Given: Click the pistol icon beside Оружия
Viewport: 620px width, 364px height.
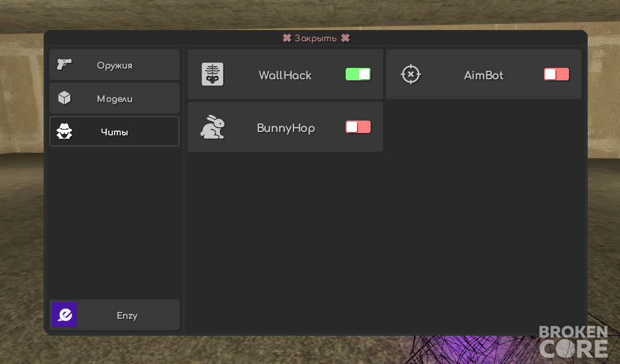Looking at the screenshot, I should (x=64, y=65).
